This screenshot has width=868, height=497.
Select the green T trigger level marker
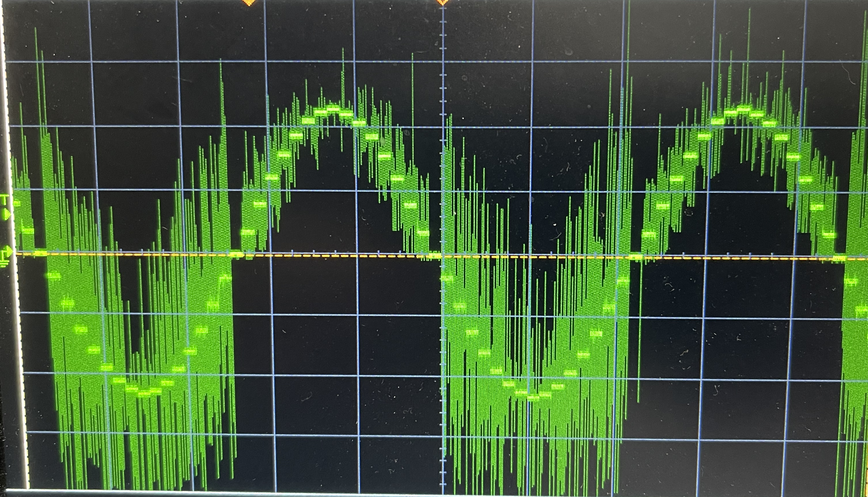[5, 207]
